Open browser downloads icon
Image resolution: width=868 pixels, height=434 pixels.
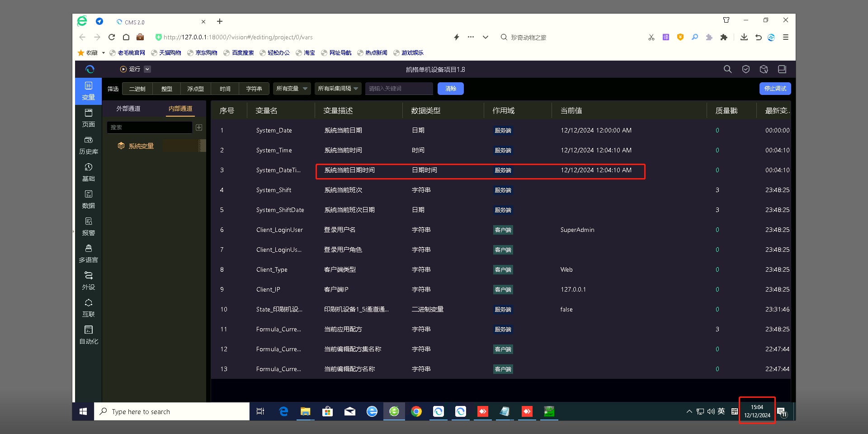point(744,37)
